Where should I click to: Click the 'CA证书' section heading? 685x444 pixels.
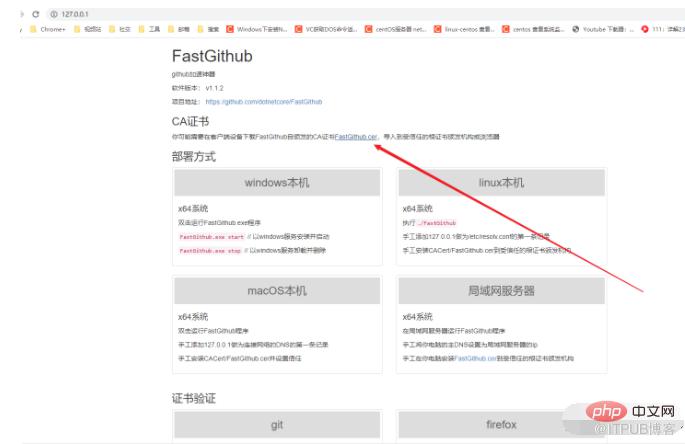190,121
